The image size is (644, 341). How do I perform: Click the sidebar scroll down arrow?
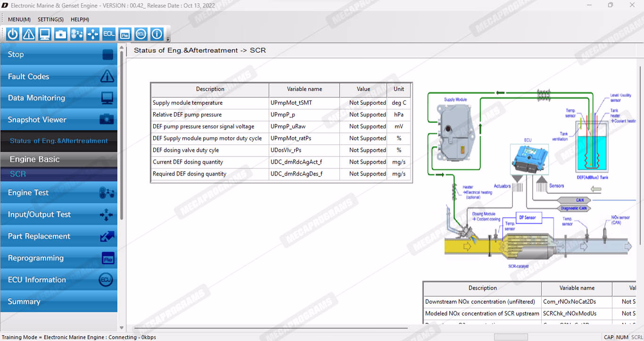click(x=122, y=327)
